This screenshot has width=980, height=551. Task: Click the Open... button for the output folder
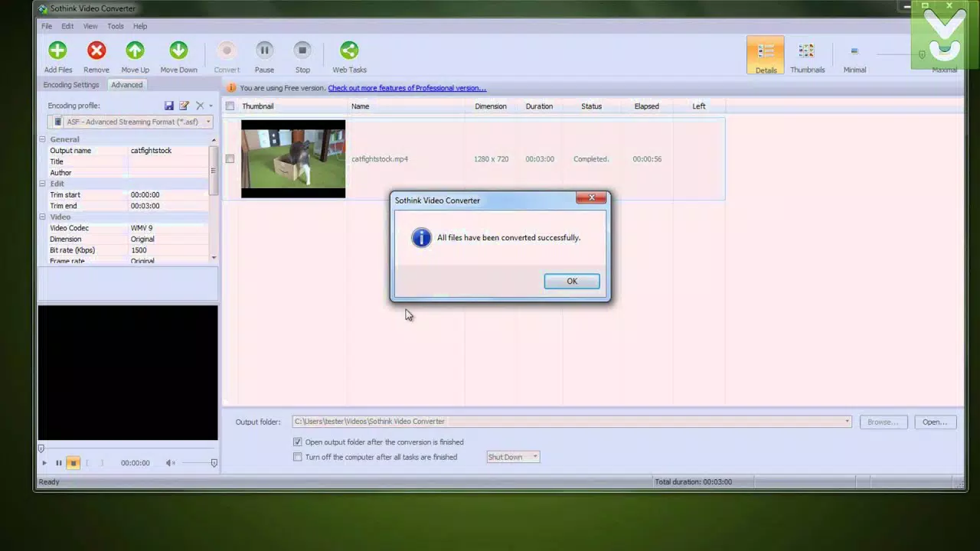(x=934, y=422)
